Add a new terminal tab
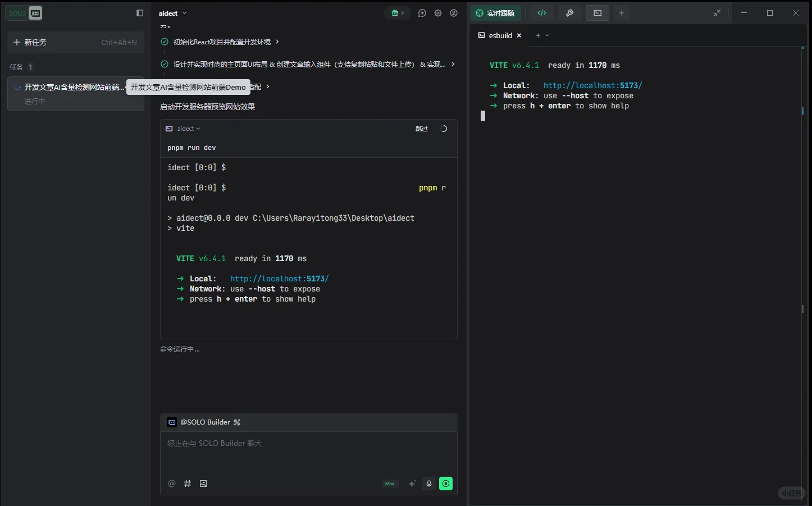The image size is (812, 506). [538, 35]
